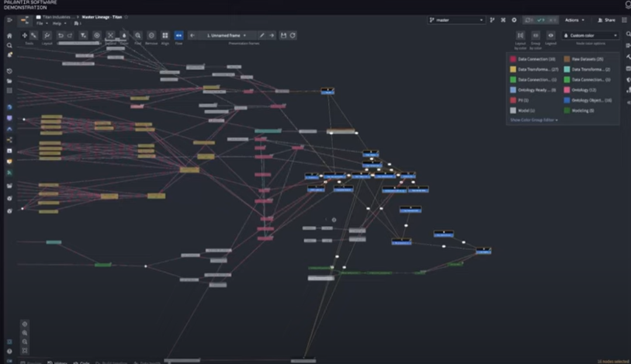Open the Actions button menu
The image size is (631, 364).
tap(574, 20)
